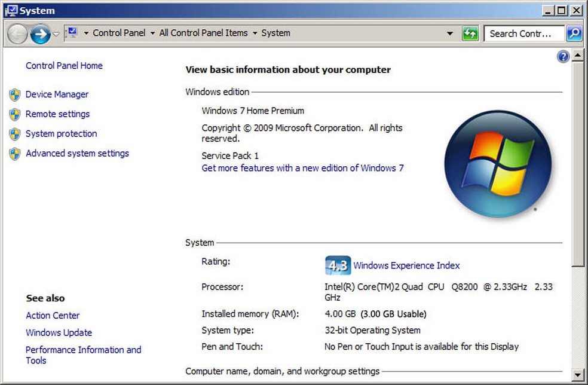Open System protection link

click(x=61, y=133)
